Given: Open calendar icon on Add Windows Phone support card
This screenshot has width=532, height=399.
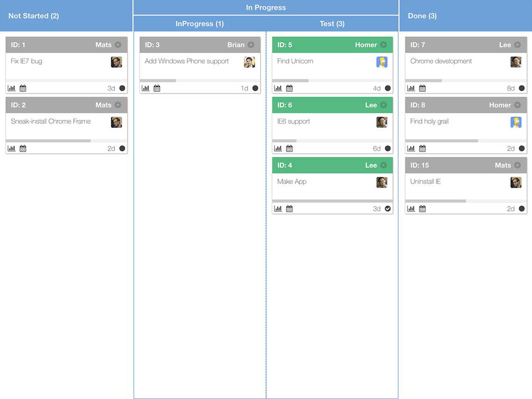Looking at the screenshot, I should click(157, 88).
